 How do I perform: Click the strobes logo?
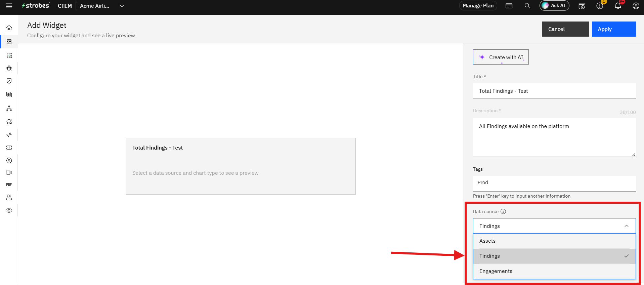coord(36,6)
